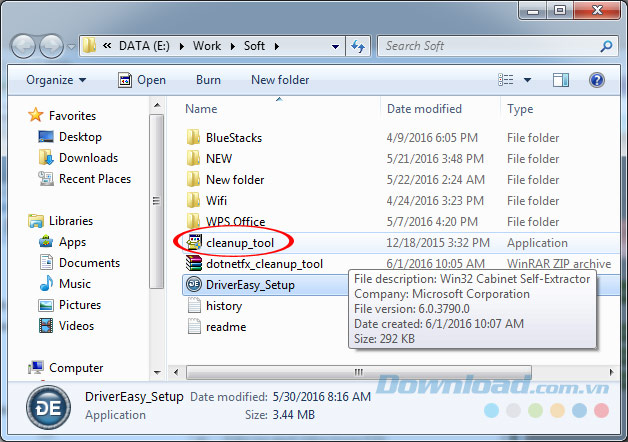The width and height of the screenshot is (628, 442).
Task: Go back with the Back arrow button
Action: coord(24,46)
